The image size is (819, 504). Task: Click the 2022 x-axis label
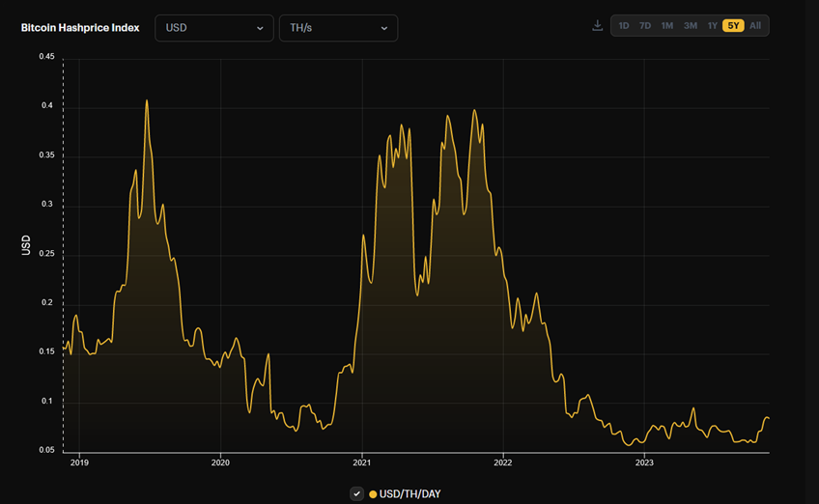(x=503, y=462)
